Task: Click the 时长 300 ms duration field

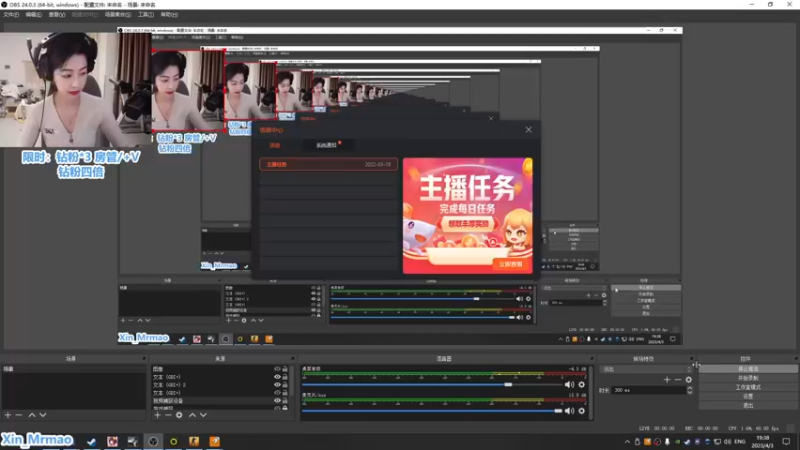Action: point(648,390)
